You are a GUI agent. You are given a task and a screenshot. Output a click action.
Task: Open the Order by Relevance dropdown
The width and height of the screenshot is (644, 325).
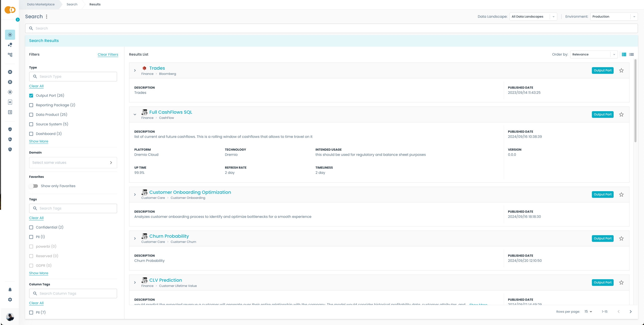click(594, 54)
